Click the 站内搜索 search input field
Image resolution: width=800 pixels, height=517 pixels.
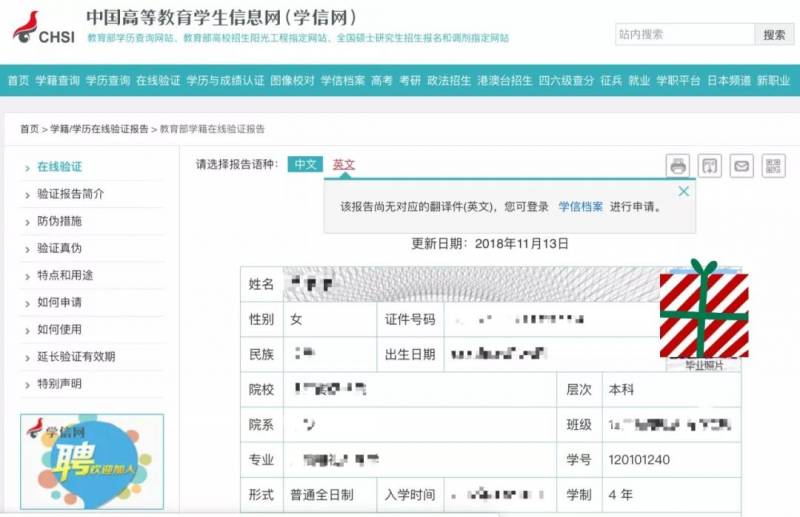coord(684,34)
